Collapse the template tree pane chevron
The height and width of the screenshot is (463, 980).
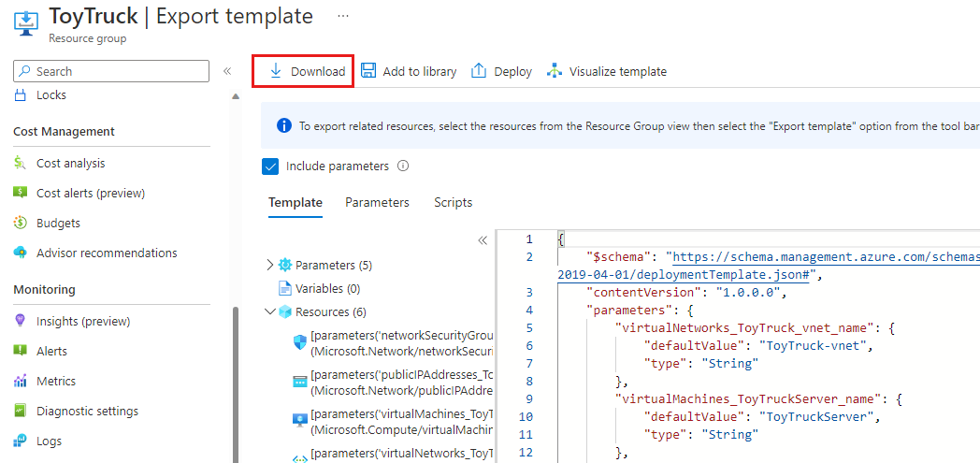click(x=483, y=240)
